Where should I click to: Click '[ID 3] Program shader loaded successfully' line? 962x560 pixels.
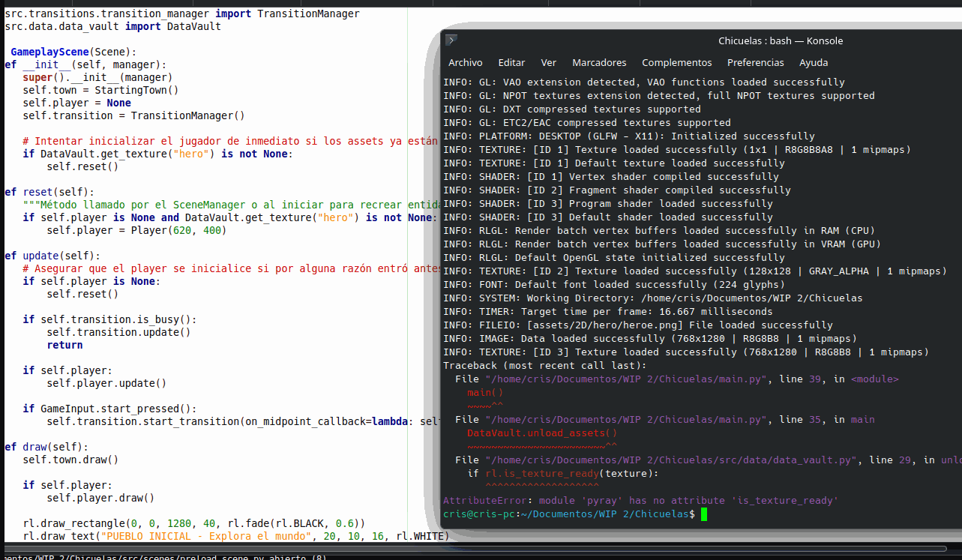coord(608,204)
